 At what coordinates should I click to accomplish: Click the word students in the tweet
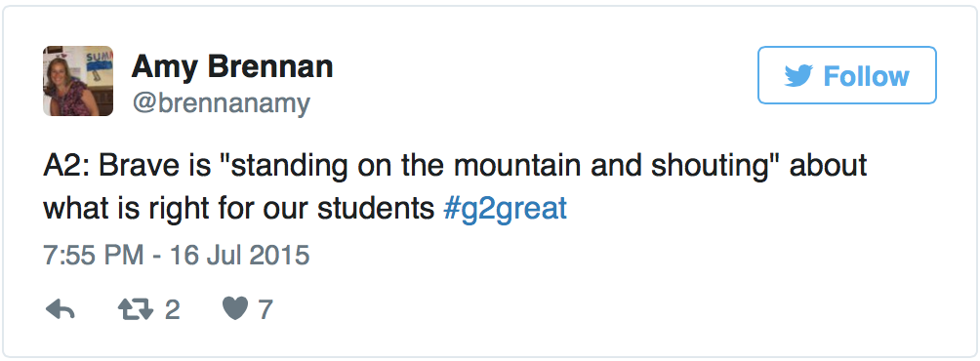(376, 209)
